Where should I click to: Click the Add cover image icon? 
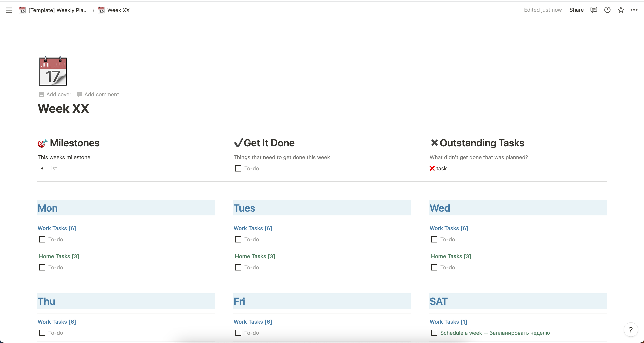click(x=41, y=94)
